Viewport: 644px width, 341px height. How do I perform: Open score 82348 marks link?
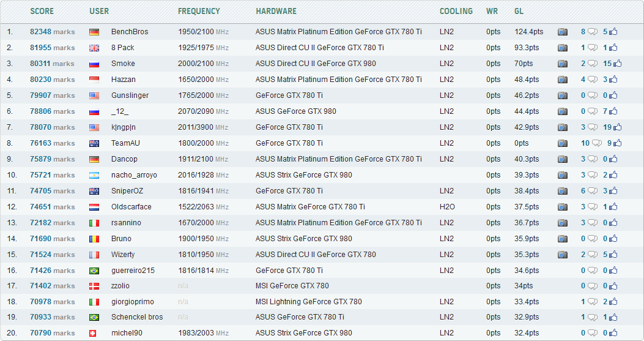point(52,32)
